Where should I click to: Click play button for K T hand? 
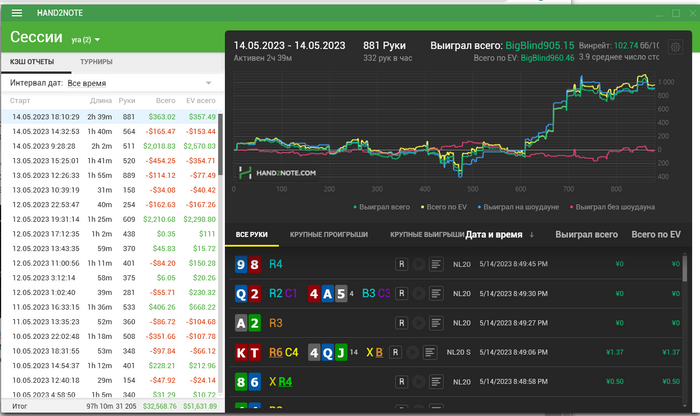tap(412, 353)
